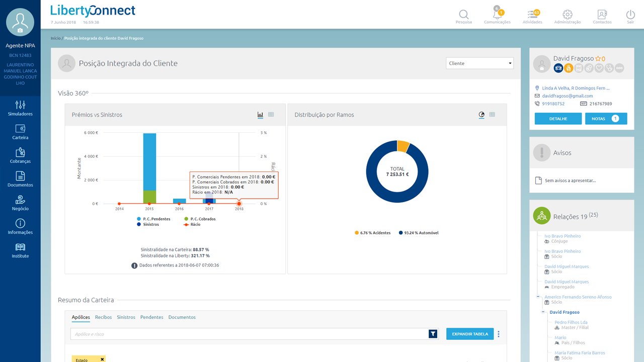Image resolution: width=644 pixels, height=362 pixels.
Task: Click the Linda A Velha address link
Action: [x=576, y=88]
